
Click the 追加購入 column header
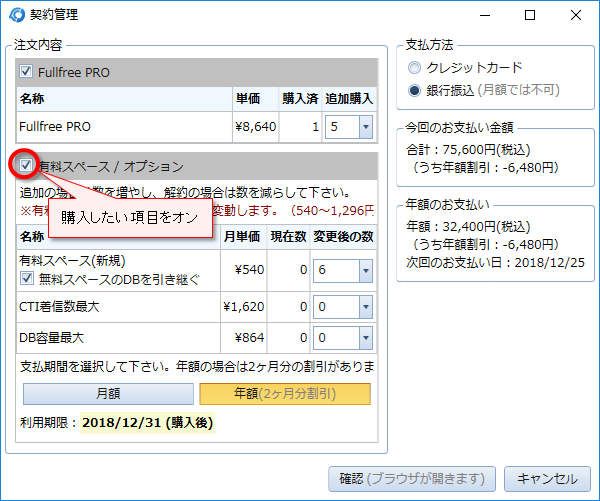point(349,99)
